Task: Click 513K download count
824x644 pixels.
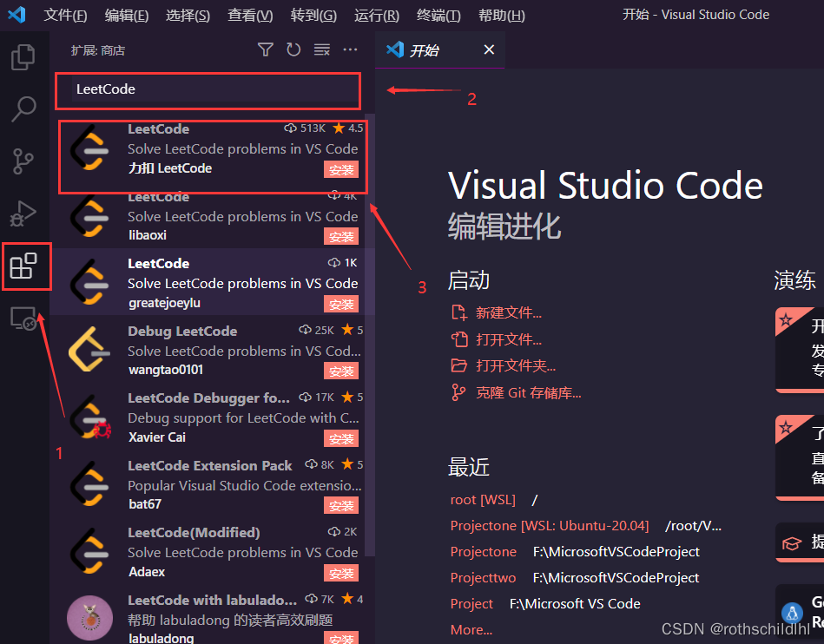Action: (305, 128)
